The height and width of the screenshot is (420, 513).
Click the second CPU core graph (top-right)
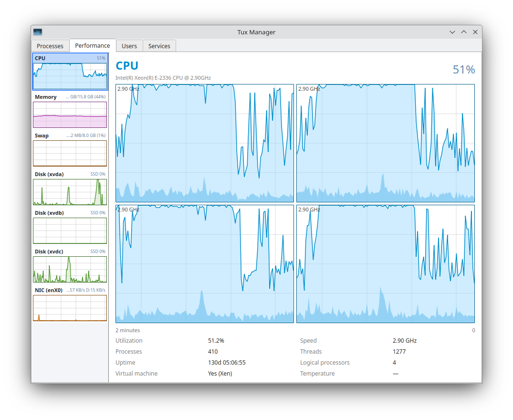386,143
